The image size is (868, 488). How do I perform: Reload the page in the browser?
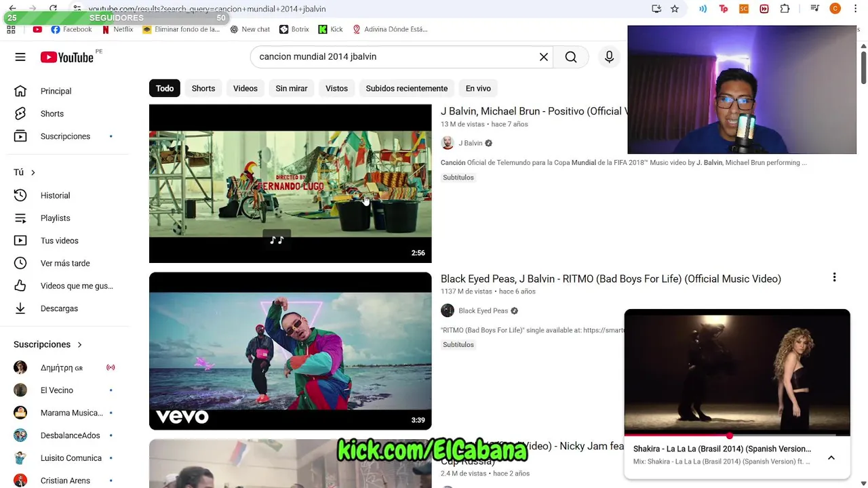click(53, 8)
